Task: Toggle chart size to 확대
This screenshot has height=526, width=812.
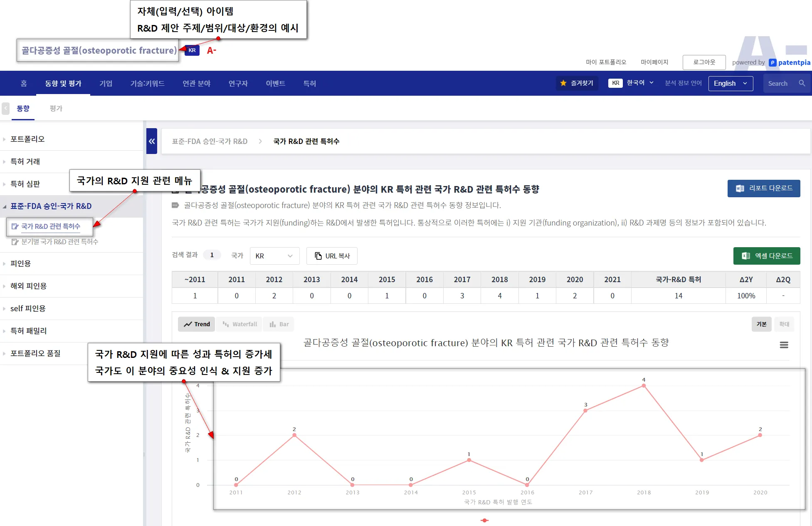Action: pos(784,324)
